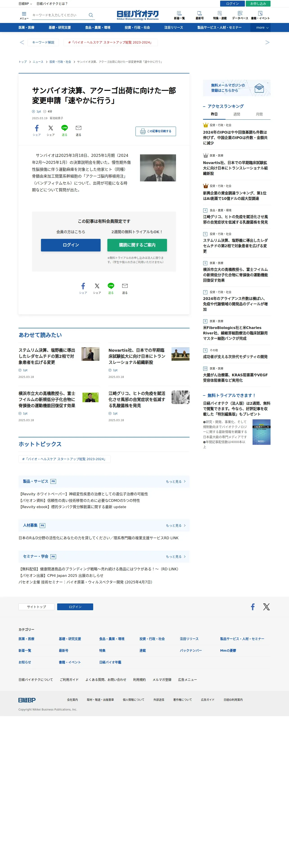
Task: Send by email from top share row
Action: (78, 130)
